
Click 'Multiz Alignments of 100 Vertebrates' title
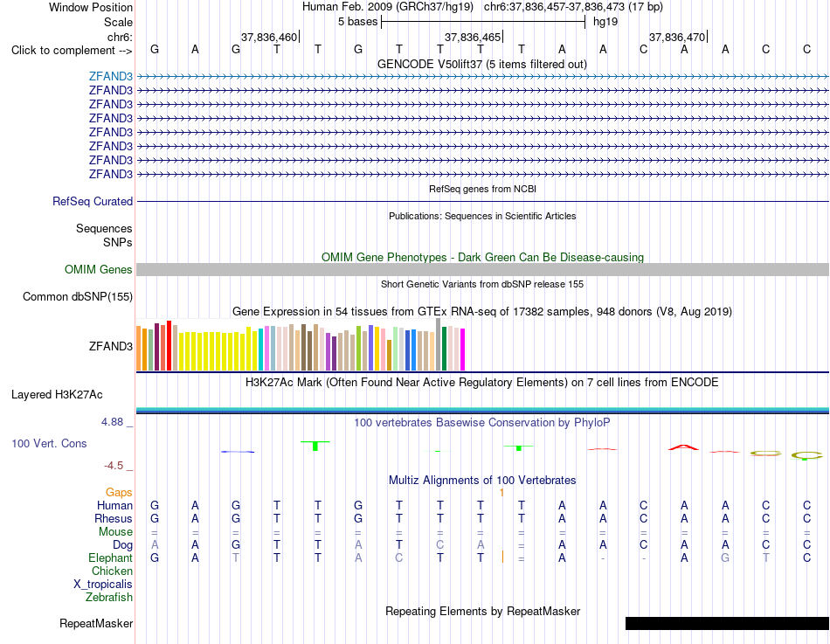point(482,481)
